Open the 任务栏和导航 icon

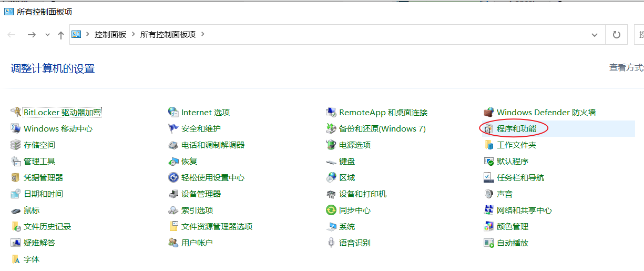point(488,177)
